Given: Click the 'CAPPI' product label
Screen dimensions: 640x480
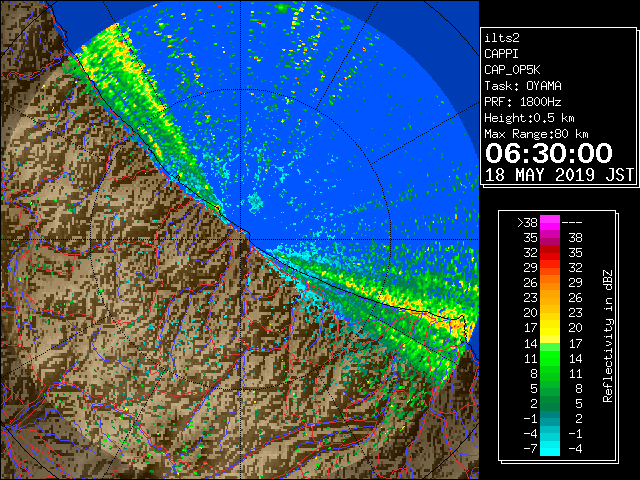Looking at the screenshot, I should 501,54.
